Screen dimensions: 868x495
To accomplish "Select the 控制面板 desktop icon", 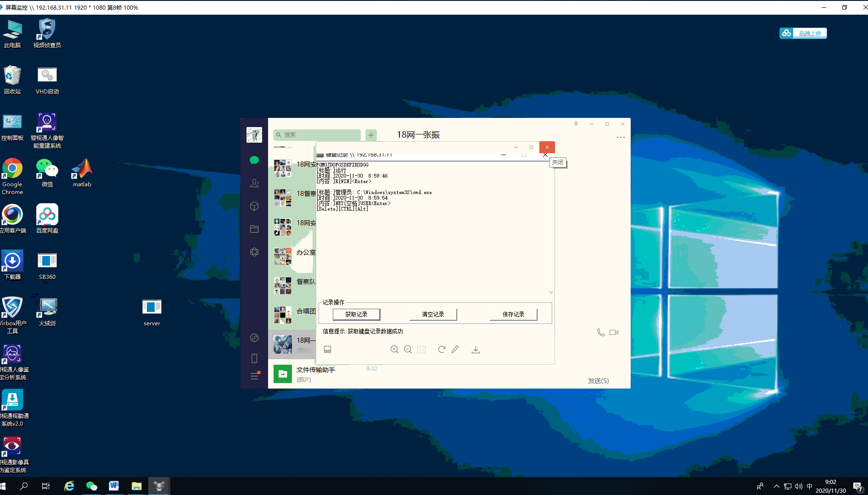I will coord(12,127).
